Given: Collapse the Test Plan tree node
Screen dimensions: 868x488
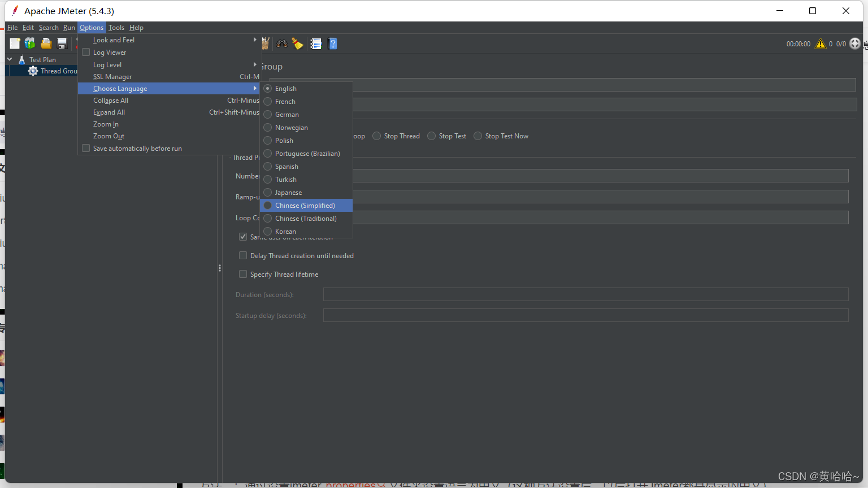Looking at the screenshot, I should [10, 59].
